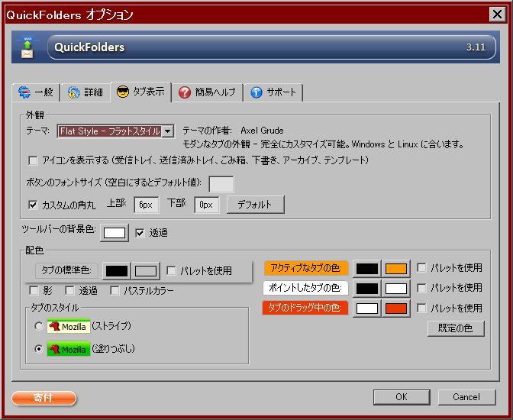Enable アイコンを表示する checkbox
Image resolution: width=513 pixels, height=420 pixels.
(33, 160)
